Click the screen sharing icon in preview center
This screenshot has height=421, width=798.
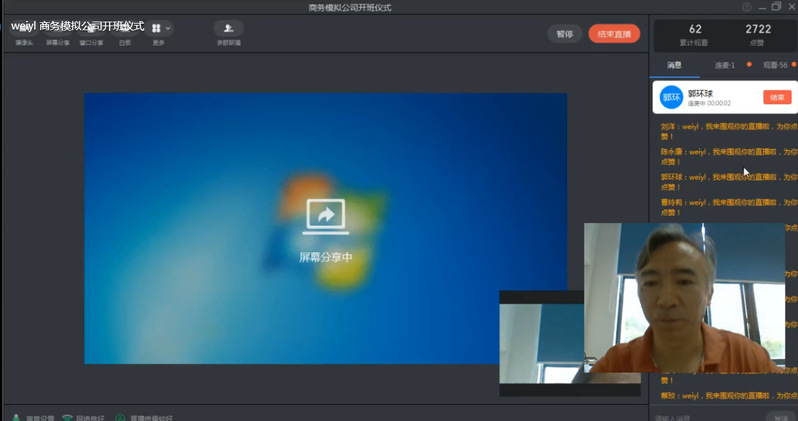point(325,216)
